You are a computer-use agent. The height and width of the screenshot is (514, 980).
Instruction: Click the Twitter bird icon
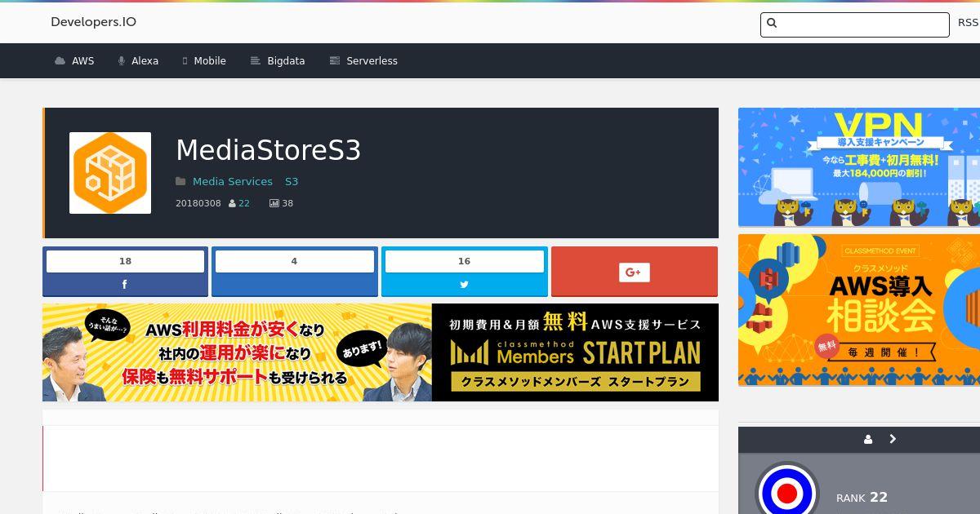point(464,285)
